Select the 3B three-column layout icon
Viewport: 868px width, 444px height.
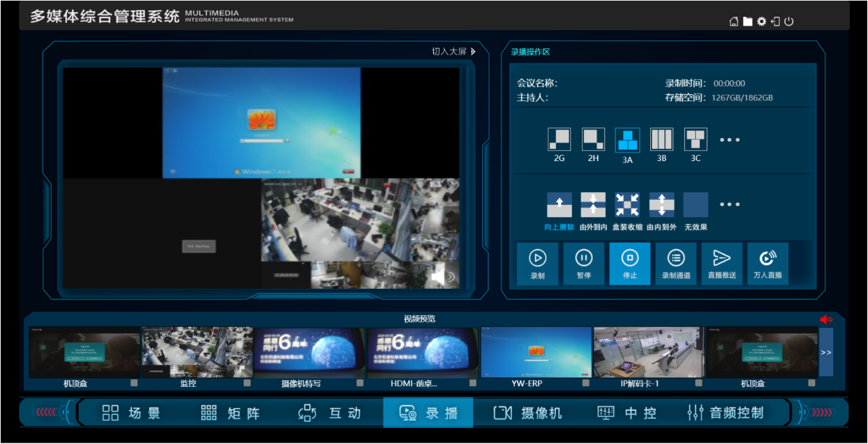click(661, 140)
